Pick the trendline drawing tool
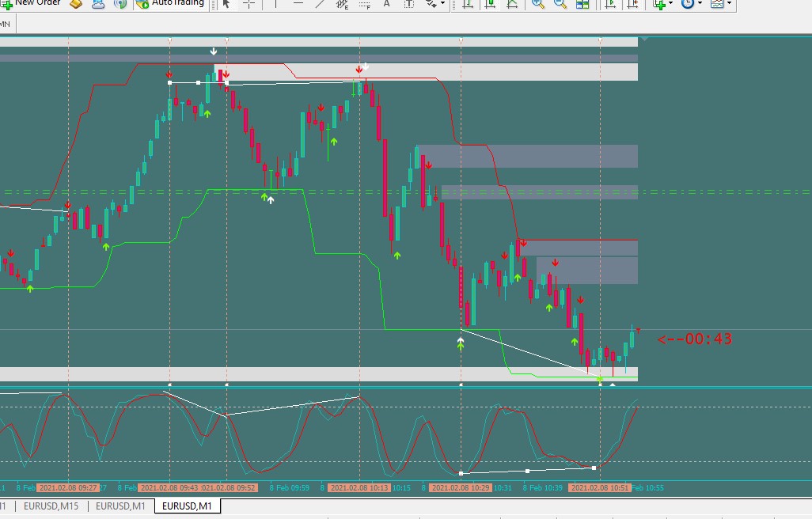Screen dimensions: 812x519 point(320,4)
